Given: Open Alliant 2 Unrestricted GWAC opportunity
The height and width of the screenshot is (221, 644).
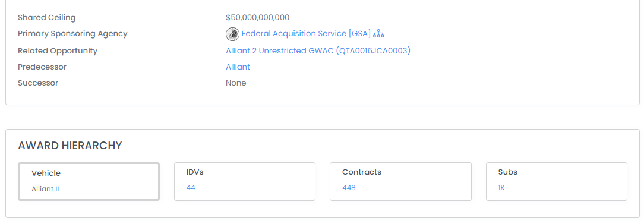Looking at the screenshot, I should [x=318, y=51].
